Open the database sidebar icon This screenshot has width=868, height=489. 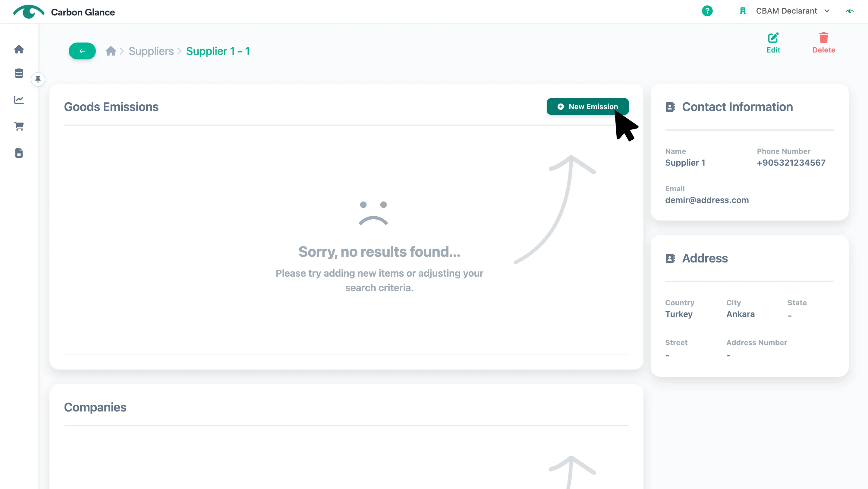pos(19,73)
